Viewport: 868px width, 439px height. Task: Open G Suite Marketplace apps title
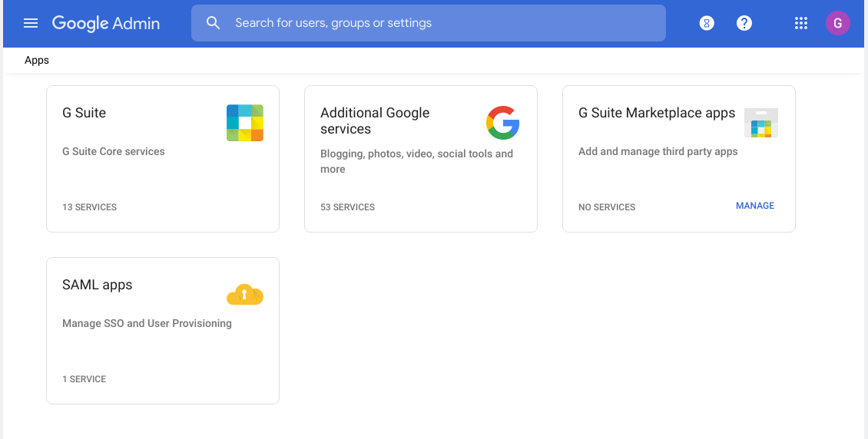coord(657,113)
